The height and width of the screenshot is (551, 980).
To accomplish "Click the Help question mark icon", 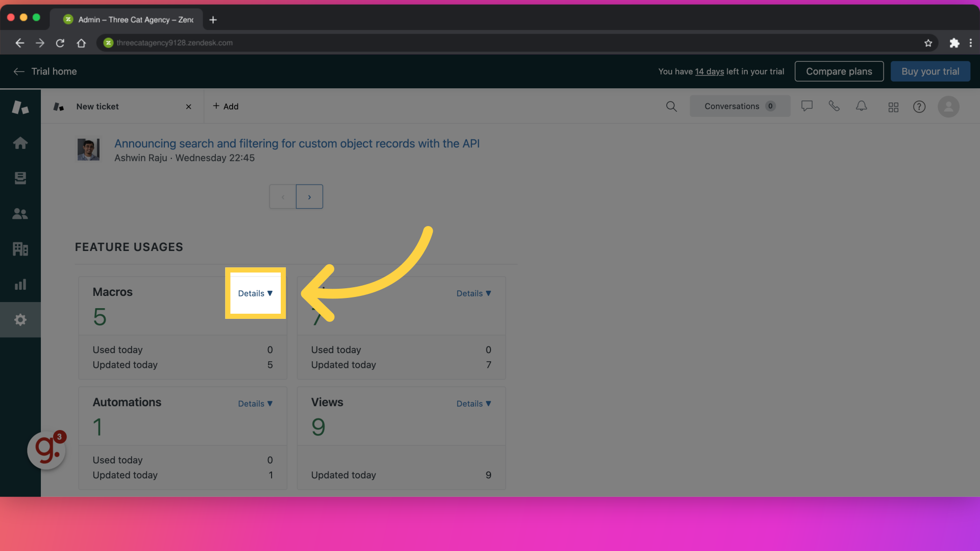I will click(919, 106).
